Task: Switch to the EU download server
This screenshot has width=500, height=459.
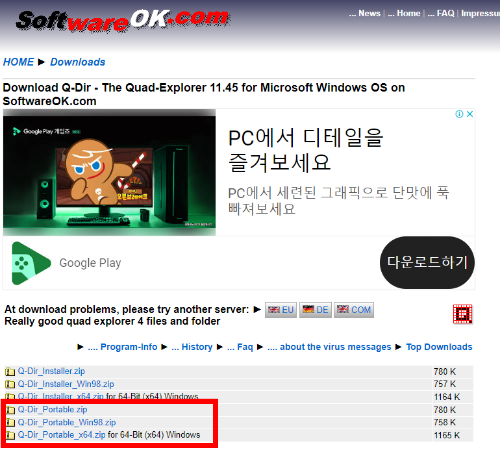Action: point(281,310)
